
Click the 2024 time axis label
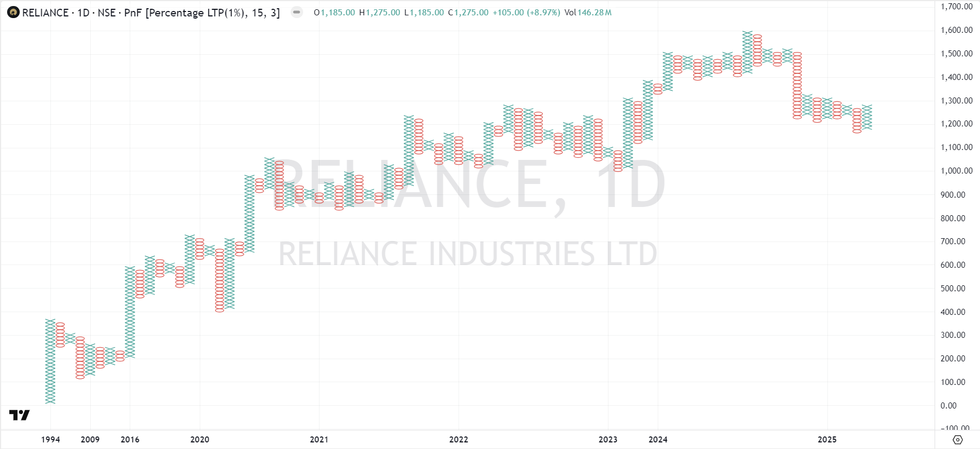click(x=658, y=439)
